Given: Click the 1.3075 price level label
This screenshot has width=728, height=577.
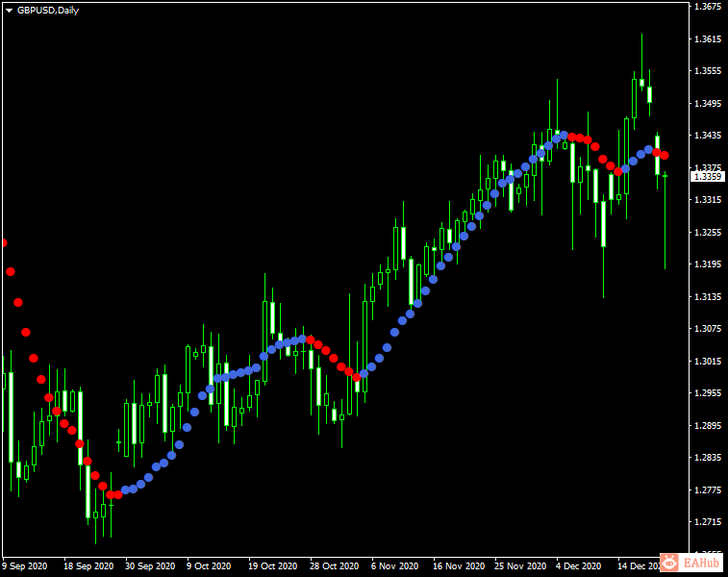Looking at the screenshot, I should pyautogui.click(x=708, y=329).
